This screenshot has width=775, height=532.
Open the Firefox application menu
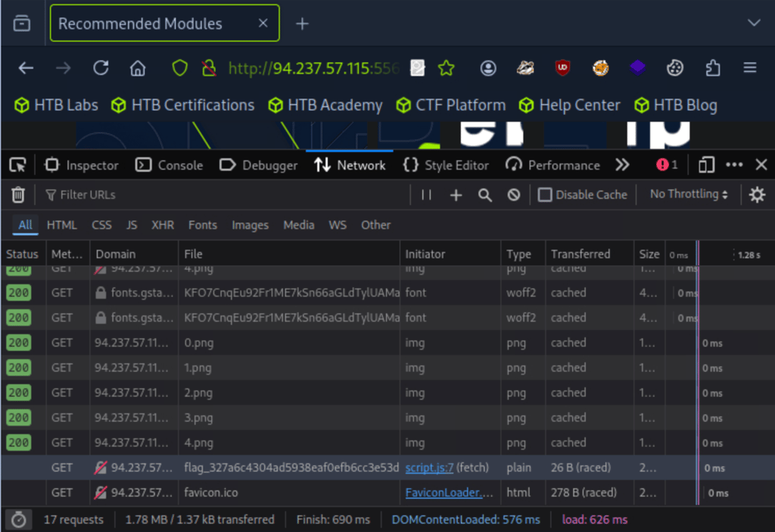[x=750, y=68]
